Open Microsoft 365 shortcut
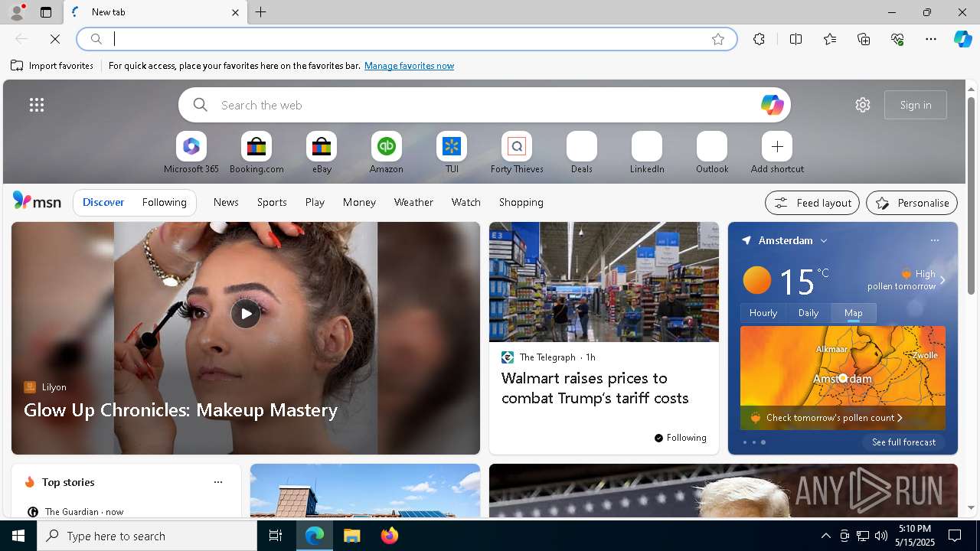980x551 pixels. [x=191, y=153]
